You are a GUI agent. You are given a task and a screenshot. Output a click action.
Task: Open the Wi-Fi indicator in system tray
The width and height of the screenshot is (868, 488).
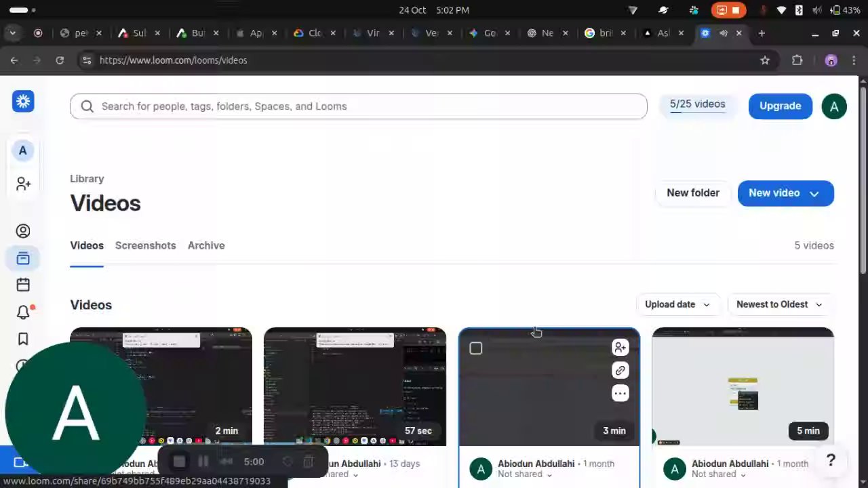click(781, 10)
